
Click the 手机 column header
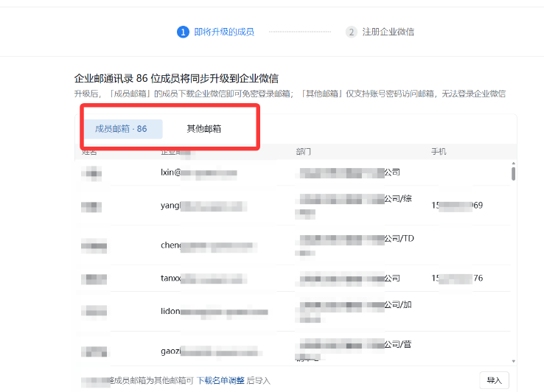[x=439, y=152]
